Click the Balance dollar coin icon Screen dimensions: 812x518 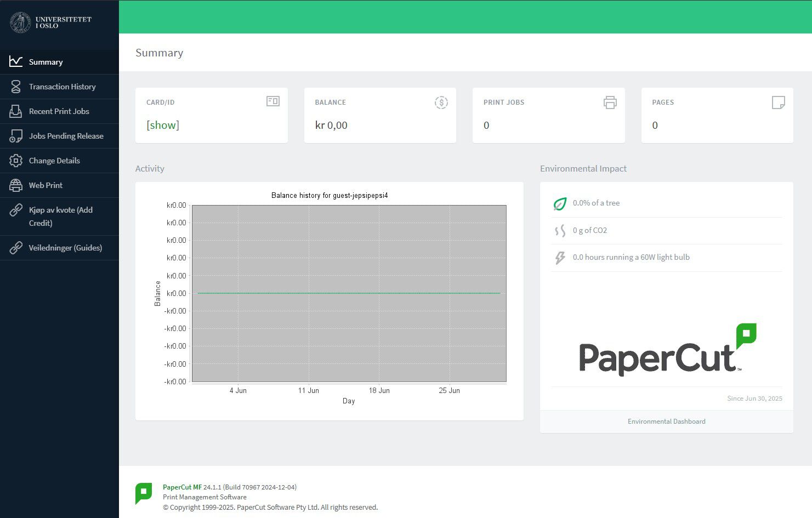[441, 103]
